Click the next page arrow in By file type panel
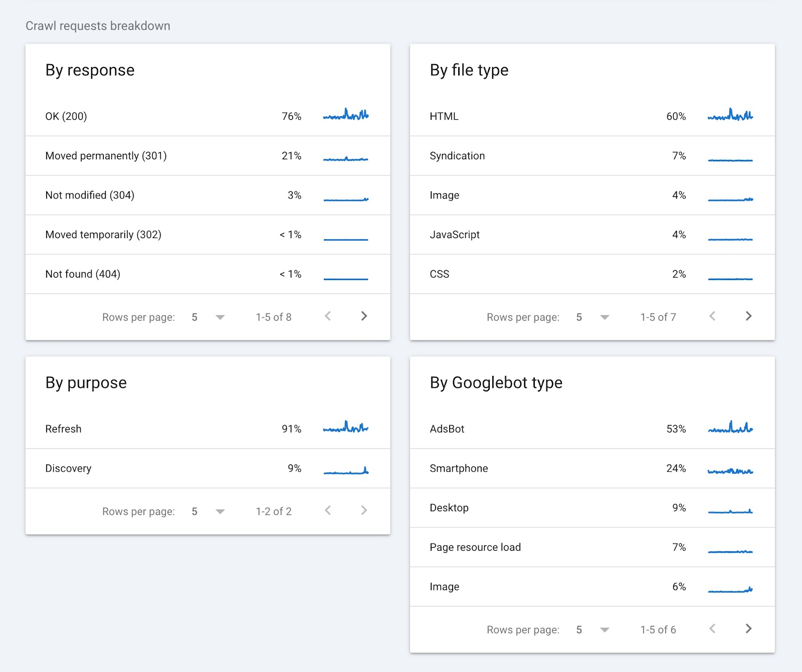802x672 pixels. pos(748,316)
